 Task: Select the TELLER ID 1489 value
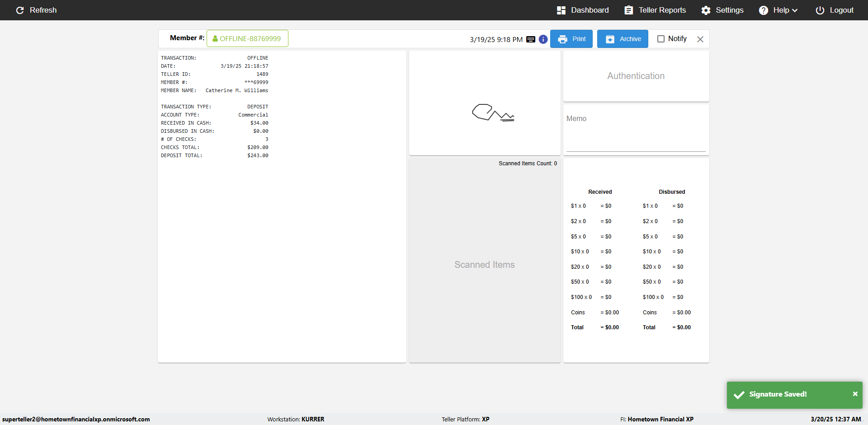[x=262, y=74]
